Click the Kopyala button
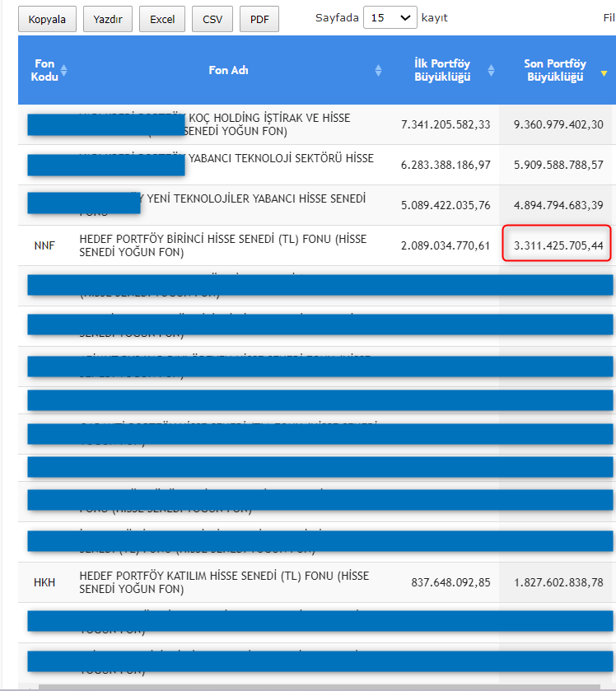Viewport: 616px width, 691px height. 47,19
